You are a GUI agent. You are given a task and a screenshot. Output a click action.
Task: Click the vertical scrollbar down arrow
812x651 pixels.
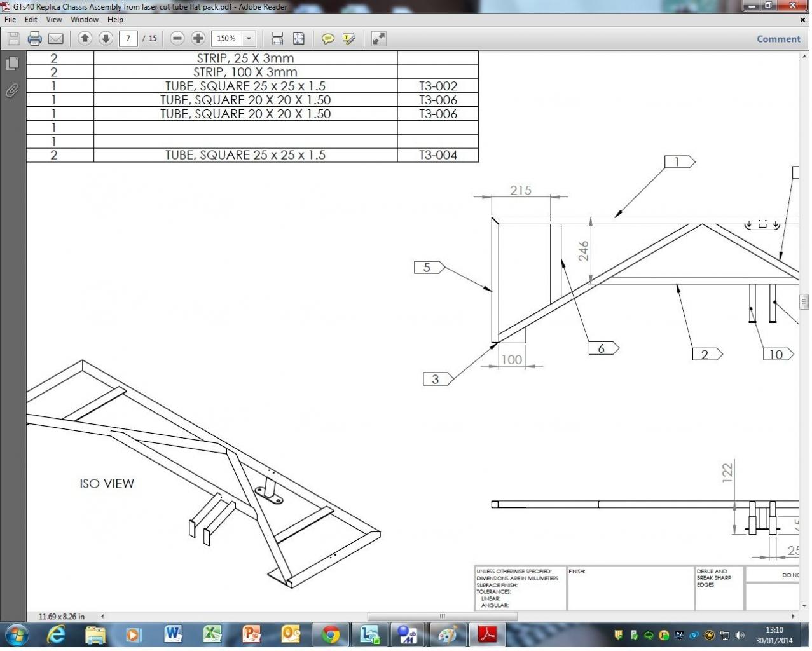click(x=804, y=606)
